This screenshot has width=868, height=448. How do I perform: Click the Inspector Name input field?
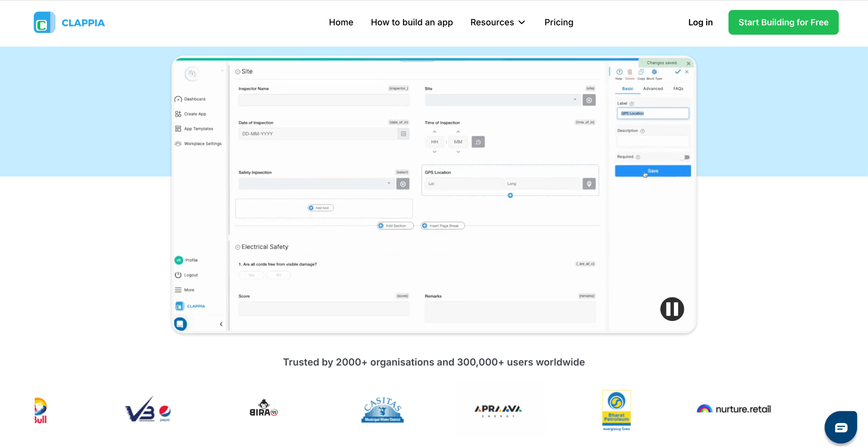coord(324,100)
